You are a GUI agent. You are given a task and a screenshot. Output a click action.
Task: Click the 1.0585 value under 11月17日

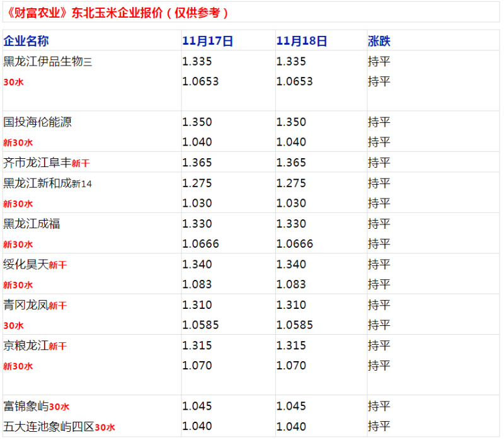tap(200, 325)
